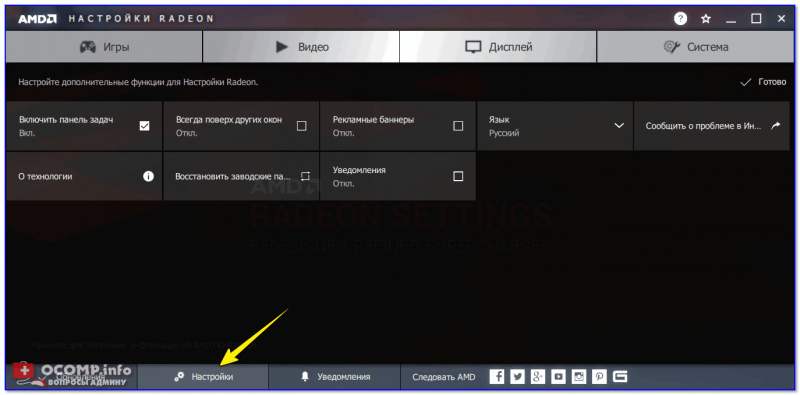This screenshot has height=395, width=800.
Task: Click the О технологии tile text
Action: [45, 177]
